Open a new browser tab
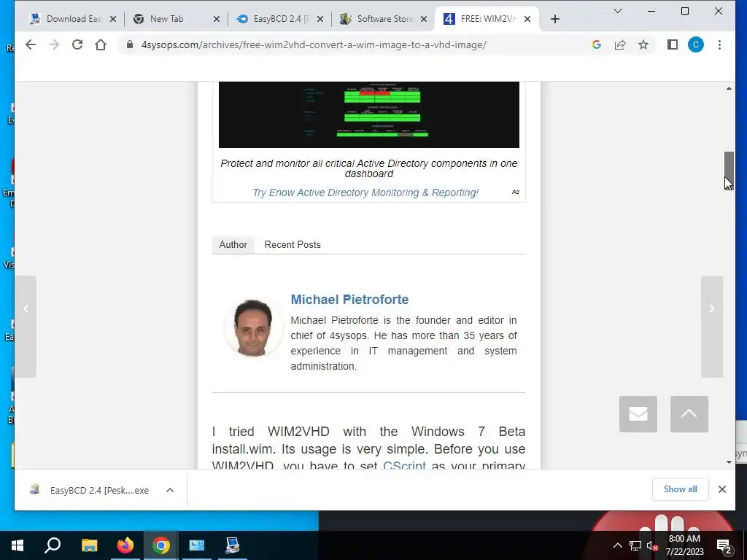 [554, 19]
